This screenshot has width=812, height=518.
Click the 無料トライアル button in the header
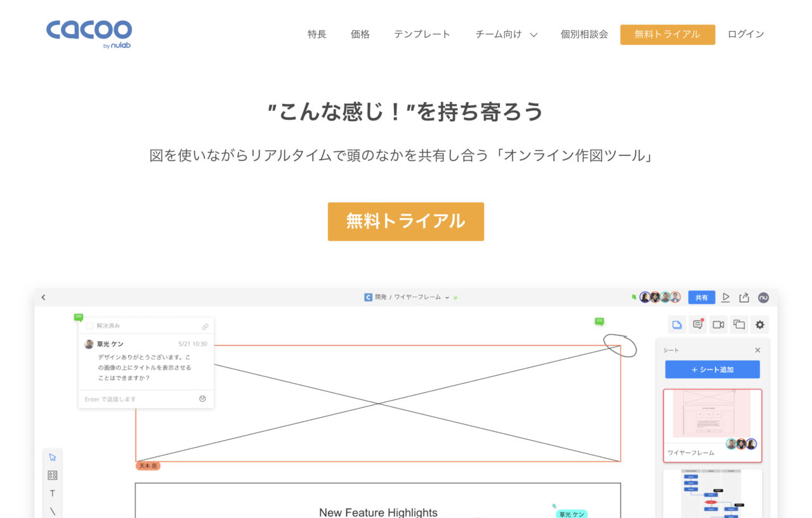pos(667,34)
